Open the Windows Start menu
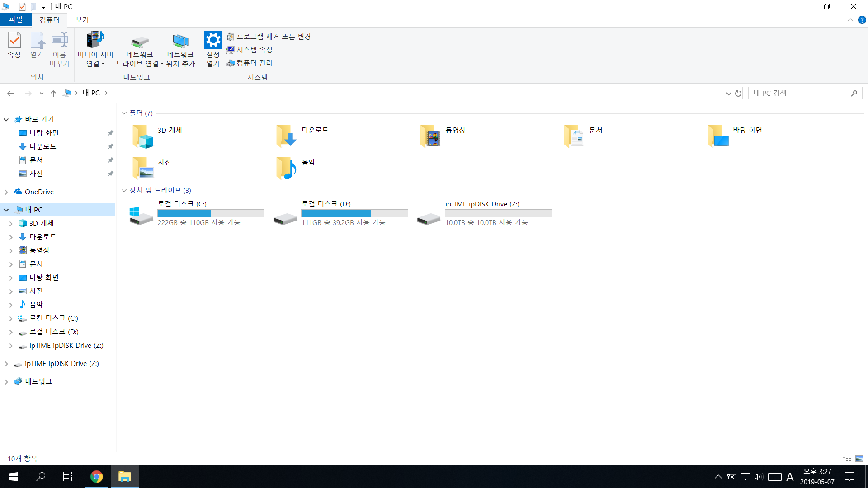The height and width of the screenshot is (488, 868). (14, 477)
